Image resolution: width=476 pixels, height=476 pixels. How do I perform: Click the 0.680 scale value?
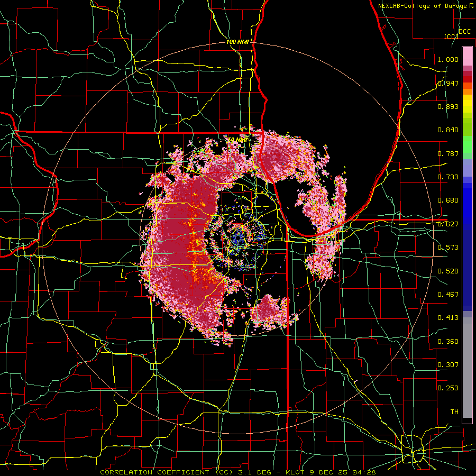point(448,200)
